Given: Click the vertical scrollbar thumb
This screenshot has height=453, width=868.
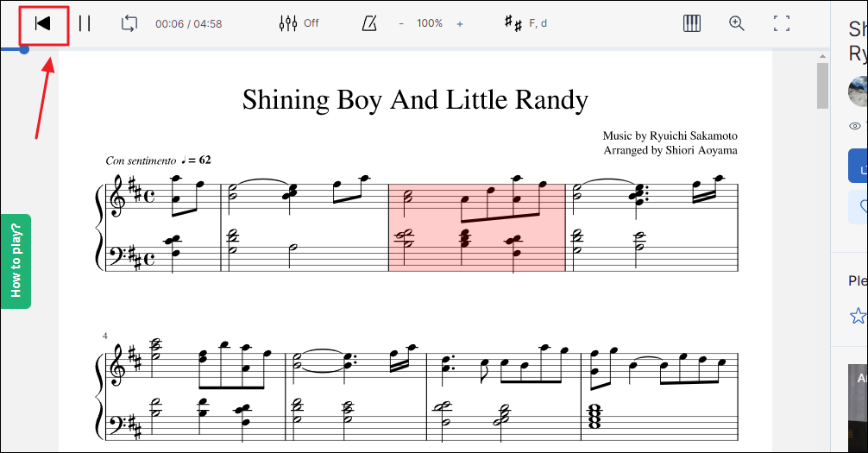Looking at the screenshot, I should 822,85.
